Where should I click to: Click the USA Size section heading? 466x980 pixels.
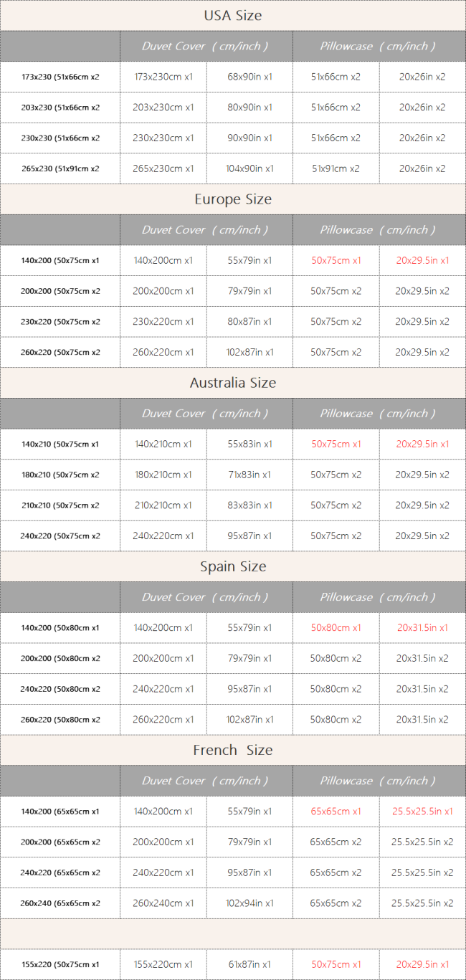point(233,15)
